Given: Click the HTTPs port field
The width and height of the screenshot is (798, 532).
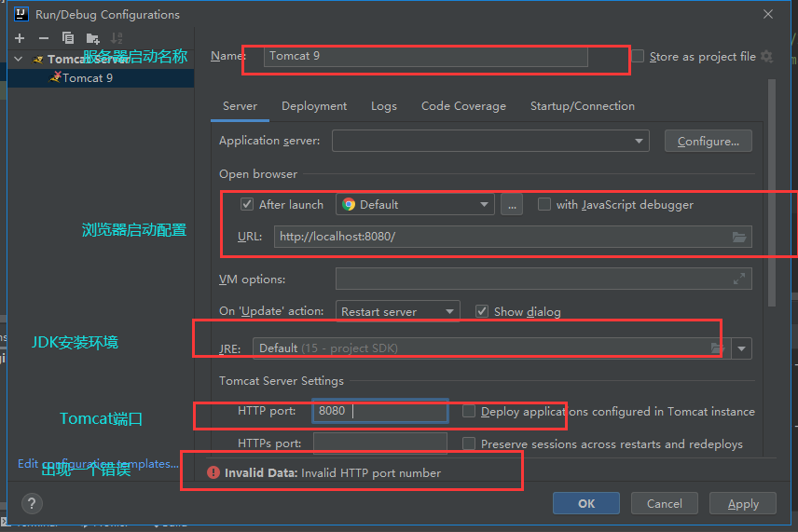Looking at the screenshot, I should (x=380, y=443).
